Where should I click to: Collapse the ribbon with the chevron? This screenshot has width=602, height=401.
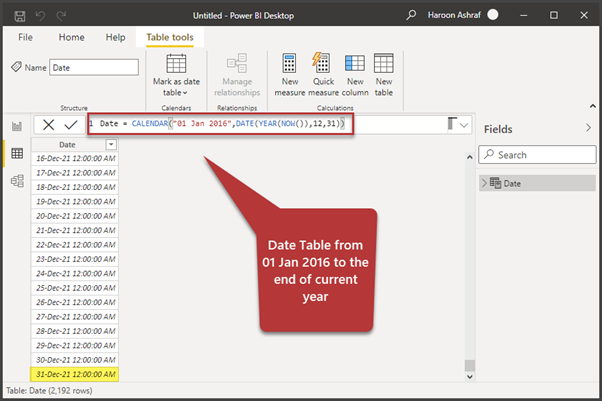point(592,106)
